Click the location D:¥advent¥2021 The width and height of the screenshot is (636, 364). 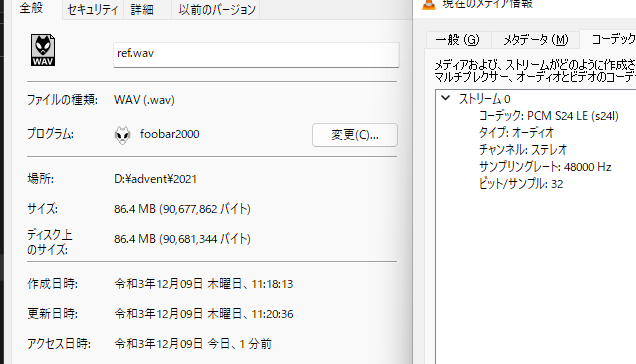click(x=155, y=179)
